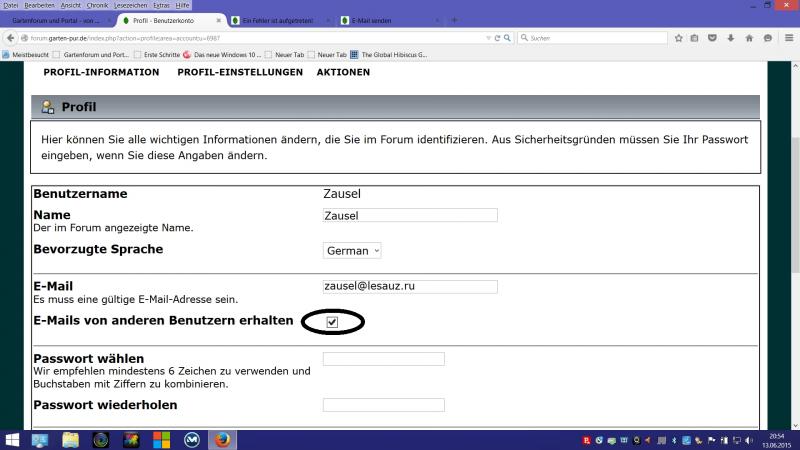This screenshot has width=800, height=450.
Task: Open the Windows Start button
Action: pyautogui.click(x=13, y=440)
